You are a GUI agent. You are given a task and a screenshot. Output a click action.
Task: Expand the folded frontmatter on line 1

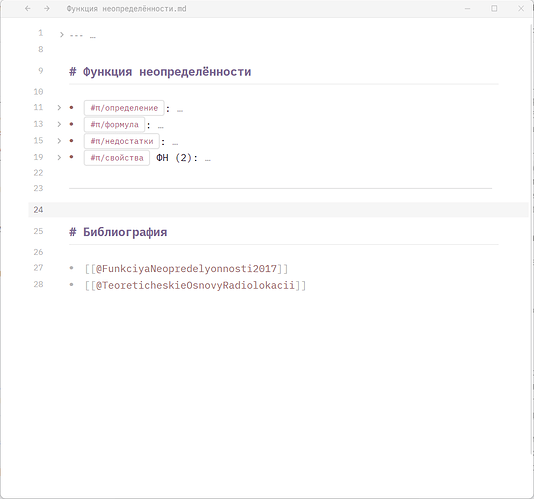coord(62,34)
